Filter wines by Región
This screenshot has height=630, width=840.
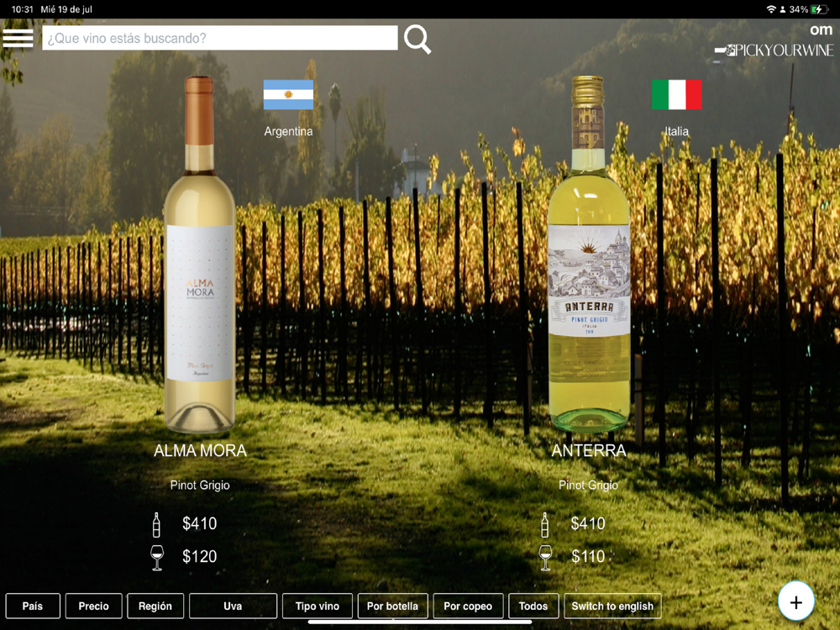coord(155,606)
